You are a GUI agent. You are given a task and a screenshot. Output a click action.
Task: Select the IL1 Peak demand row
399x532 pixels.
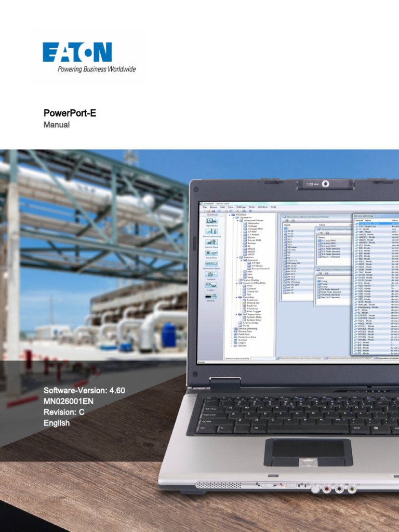pyautogui.click(x=334, y=249)
